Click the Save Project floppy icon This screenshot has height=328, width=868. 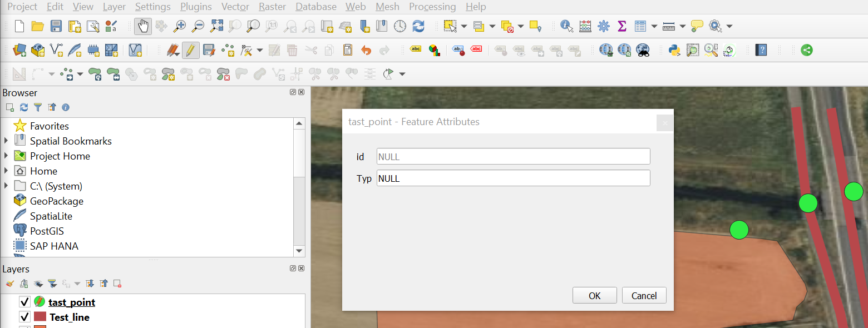click(x=56, y=26)
